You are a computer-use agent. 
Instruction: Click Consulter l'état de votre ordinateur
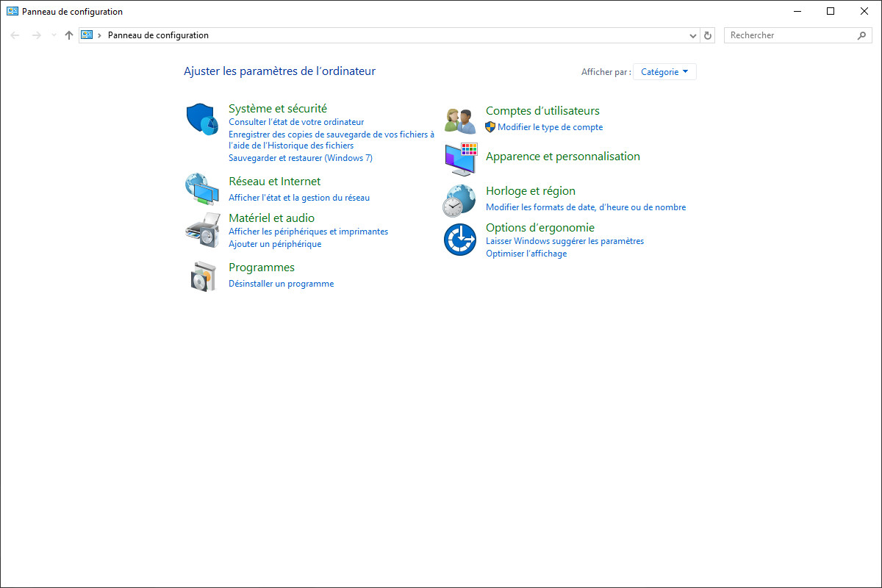click(x=296, y=122)
